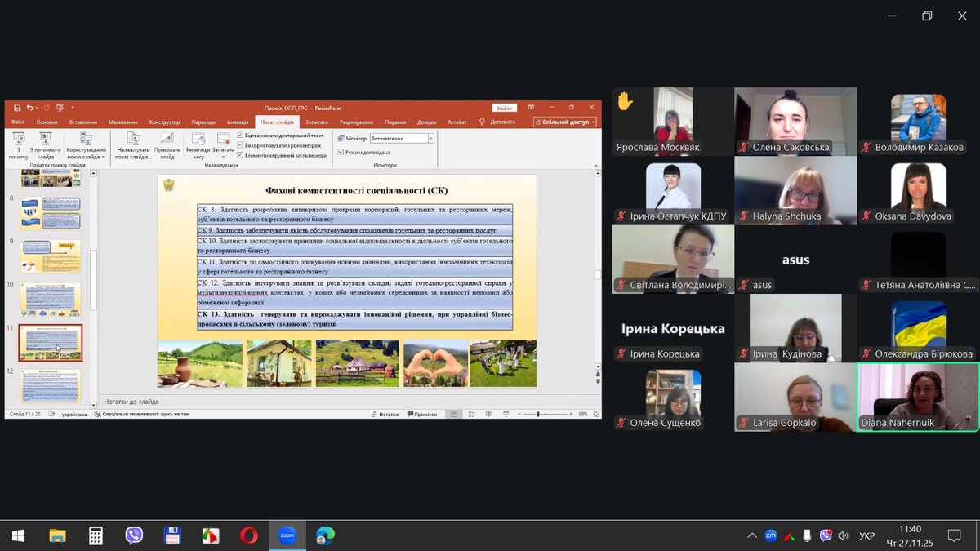Disable 'Режим доповідача' checkbox

pos(341,153)
